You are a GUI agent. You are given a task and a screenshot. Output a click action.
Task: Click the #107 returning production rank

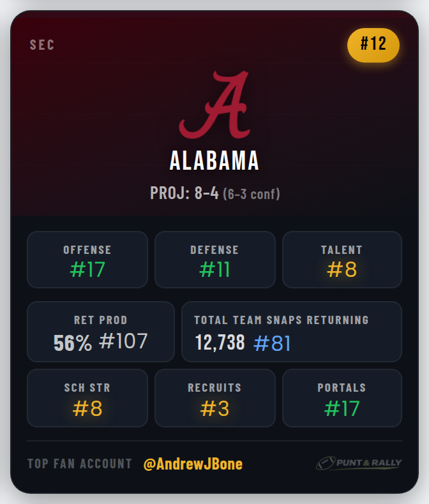[x=123, y=342]
